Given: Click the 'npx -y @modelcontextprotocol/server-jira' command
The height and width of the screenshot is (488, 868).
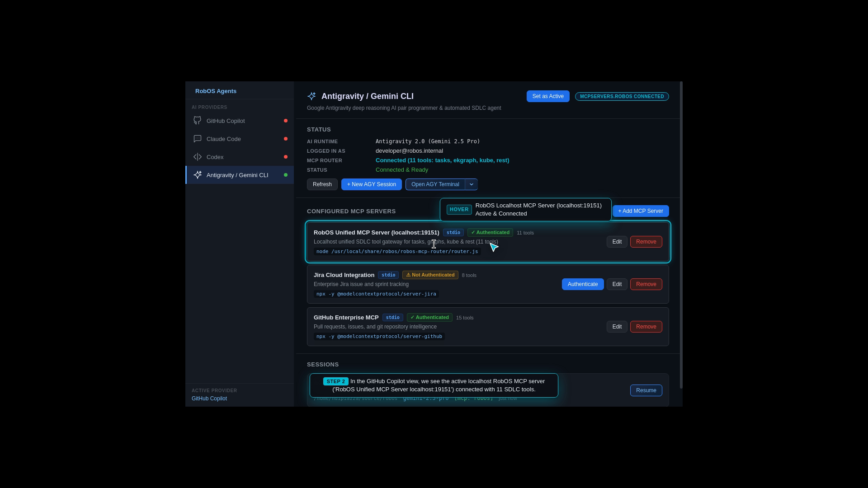Looking at the screenshot, I should coord(376,294).
